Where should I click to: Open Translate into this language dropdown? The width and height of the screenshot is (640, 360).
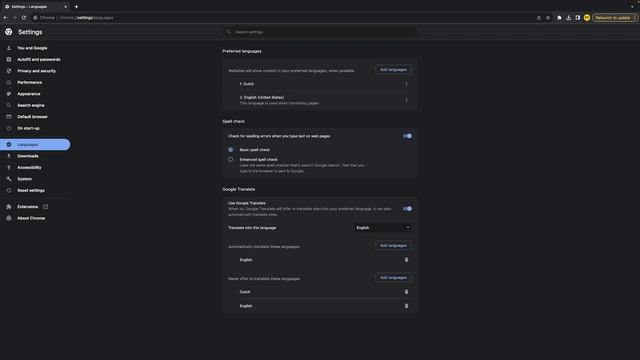[382, 228]
